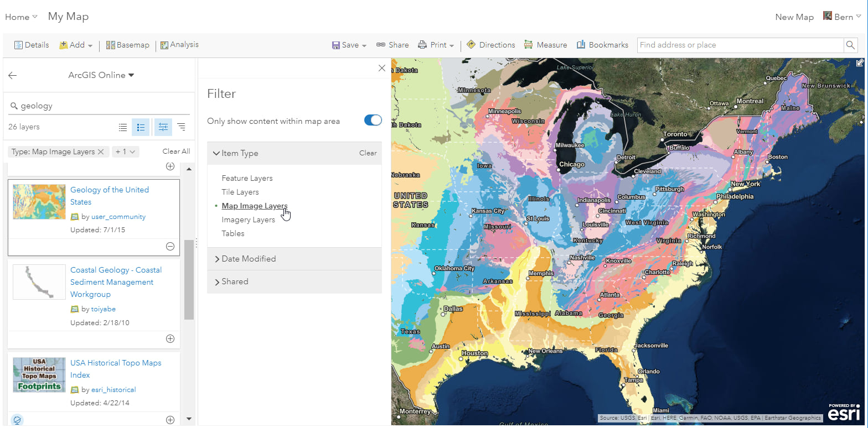Click Clear All filters

(x=176, y=152)
